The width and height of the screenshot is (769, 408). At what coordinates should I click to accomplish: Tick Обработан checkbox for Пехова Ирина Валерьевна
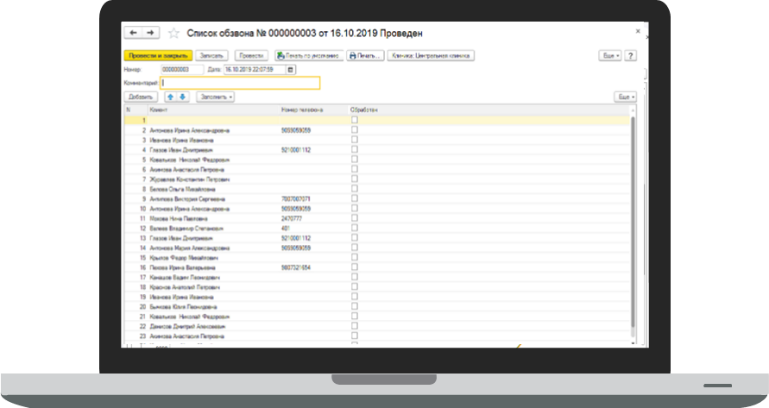[x=354, y=268]
